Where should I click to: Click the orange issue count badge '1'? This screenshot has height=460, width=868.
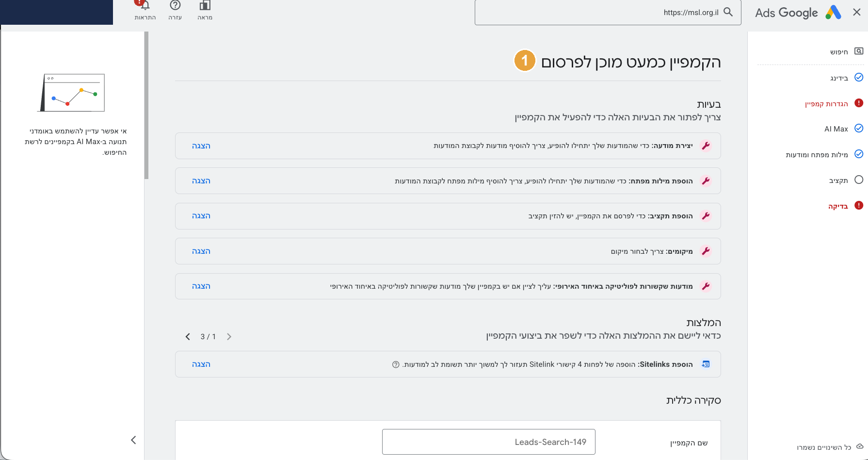pyautogui.click(x=525, y=61)
